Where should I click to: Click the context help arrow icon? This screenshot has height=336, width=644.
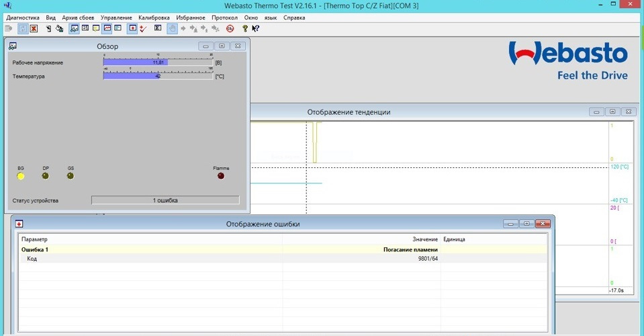click(256, 29)
